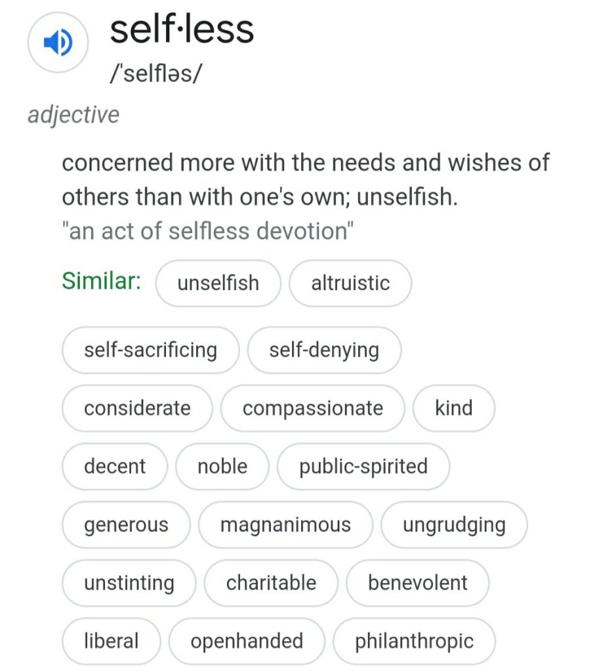Select the unstinting chip
The image size is (616, 672).
129,583
